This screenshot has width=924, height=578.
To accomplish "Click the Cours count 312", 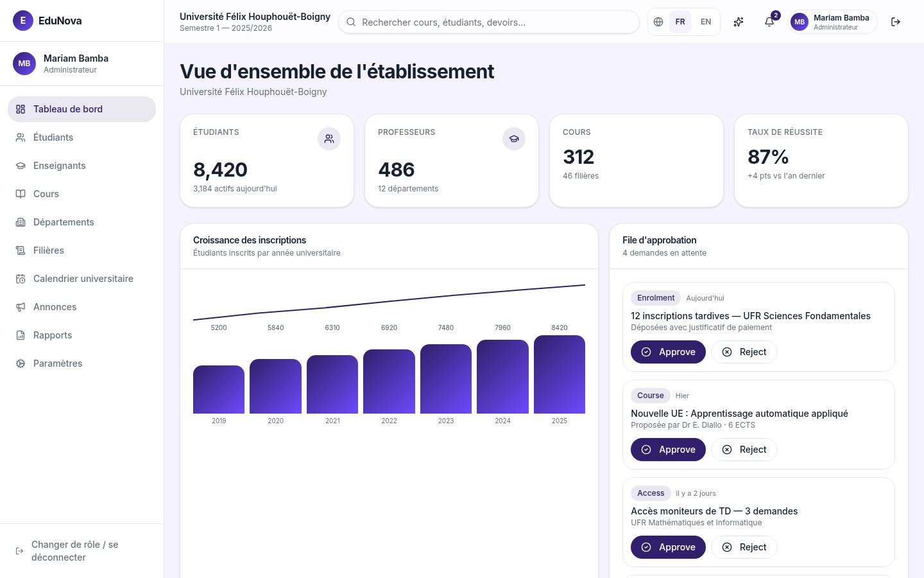I will click(579, 157).
